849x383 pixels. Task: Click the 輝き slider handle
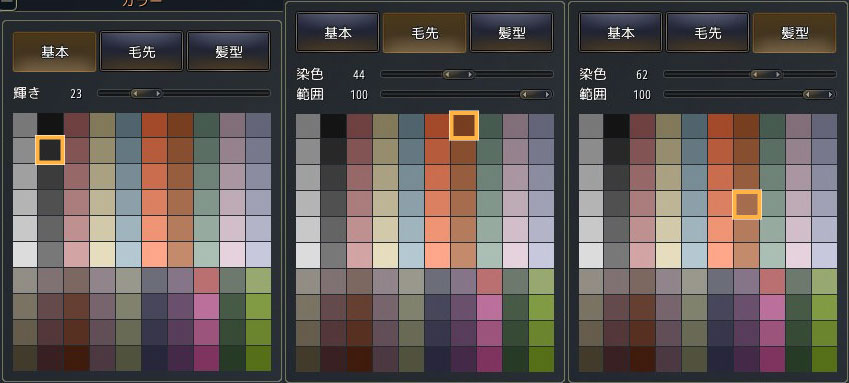146,94
